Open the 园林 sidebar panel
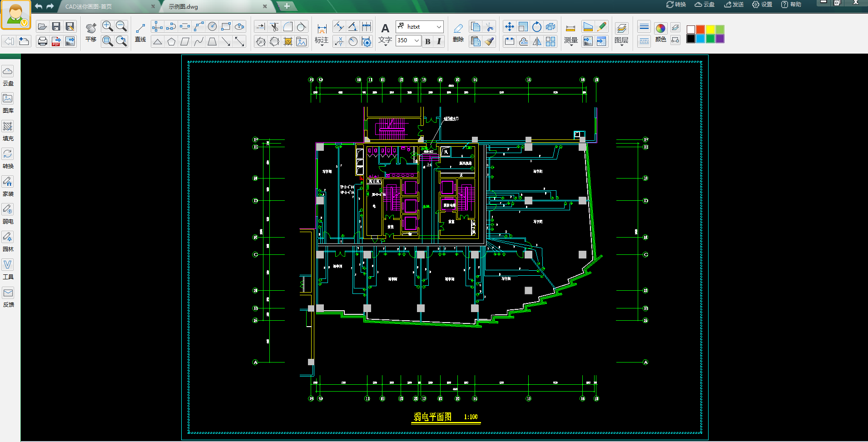Screen dimensions: 868x442 (8, 242)
